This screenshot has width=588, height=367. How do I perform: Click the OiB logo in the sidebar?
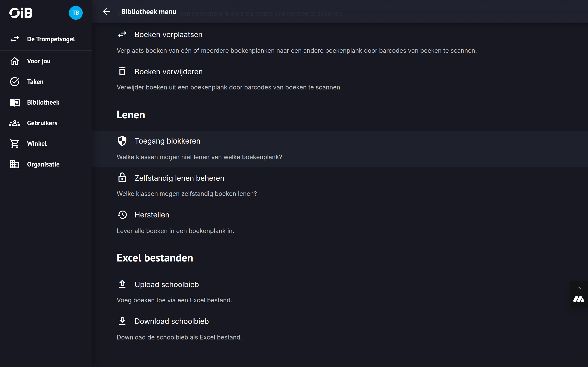(x=21, y=13)
